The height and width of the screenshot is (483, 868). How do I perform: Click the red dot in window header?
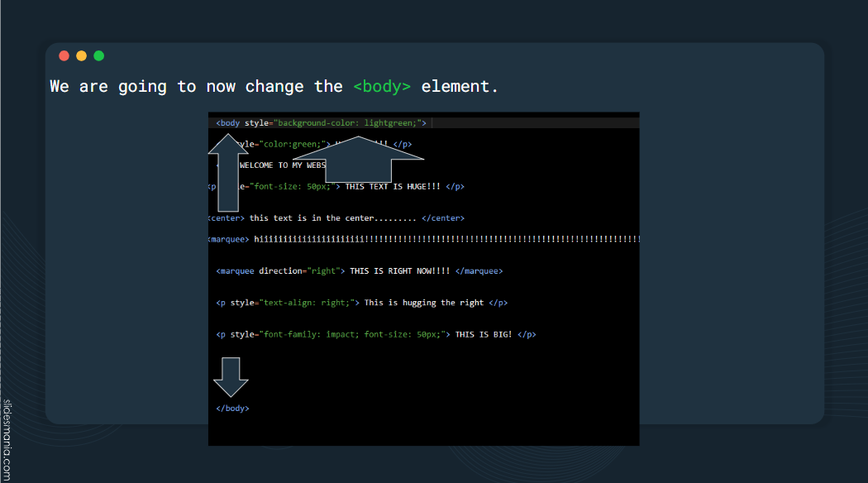click(64, 55)
